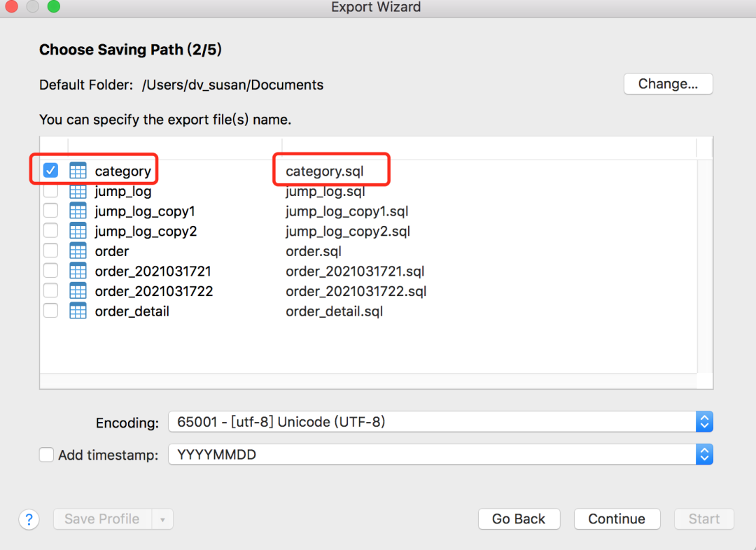Click the Go Back button
This screenshot has width=756, height=550.
519,519
